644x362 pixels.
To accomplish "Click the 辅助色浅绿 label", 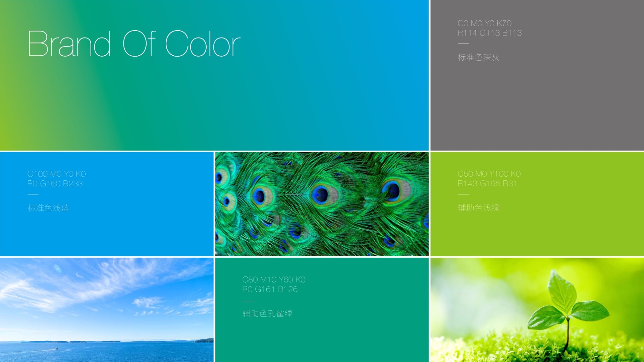I will [x=479, y=208].
